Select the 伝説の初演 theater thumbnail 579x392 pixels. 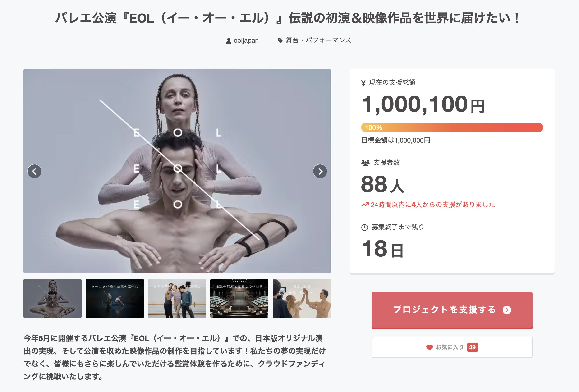tap(239, 298)
